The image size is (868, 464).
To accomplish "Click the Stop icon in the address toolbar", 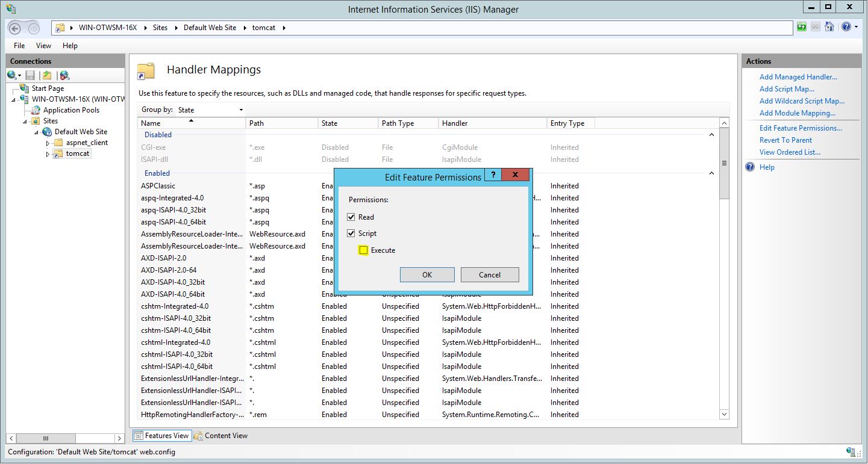I will (816, 27).
